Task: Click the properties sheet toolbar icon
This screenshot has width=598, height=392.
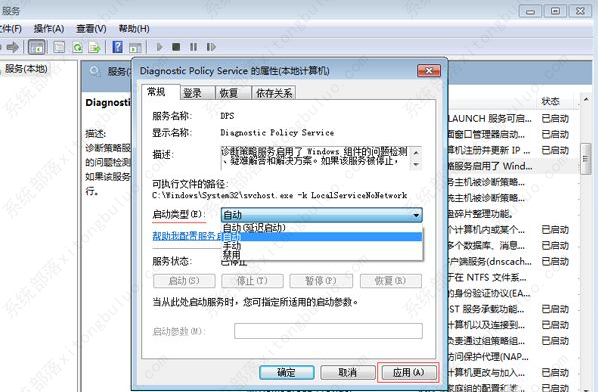Action: 59,47
